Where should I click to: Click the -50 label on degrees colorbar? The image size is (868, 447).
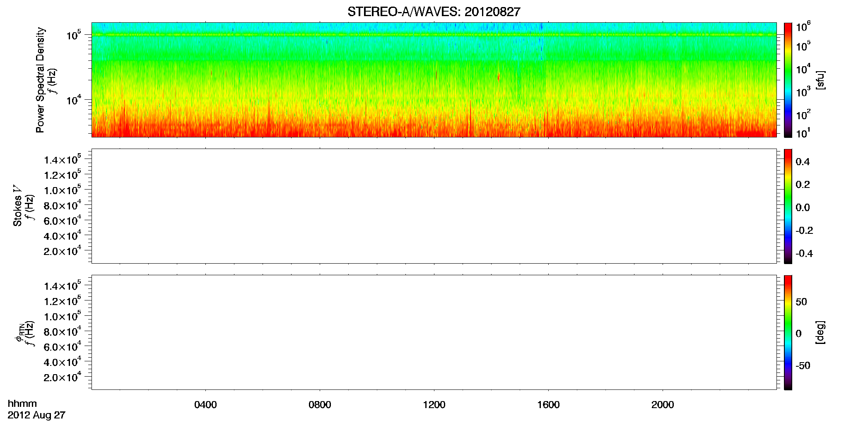(x=803, y=365)
